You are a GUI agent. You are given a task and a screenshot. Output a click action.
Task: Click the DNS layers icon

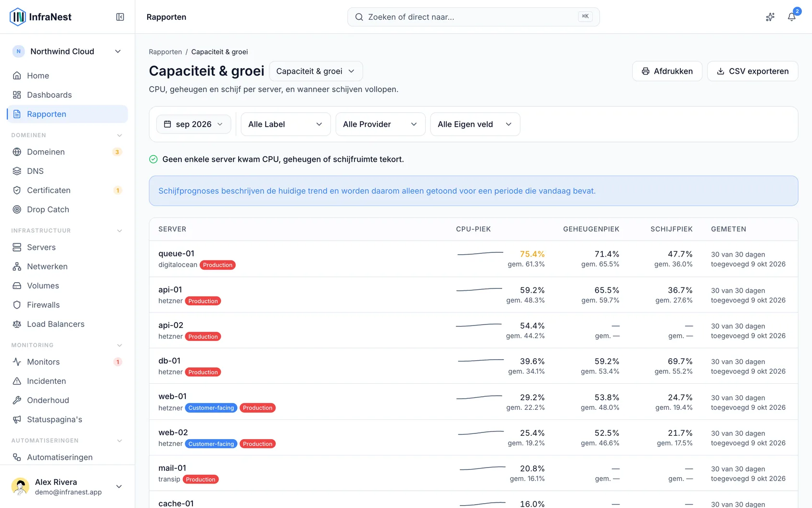(x=17, y=171)
